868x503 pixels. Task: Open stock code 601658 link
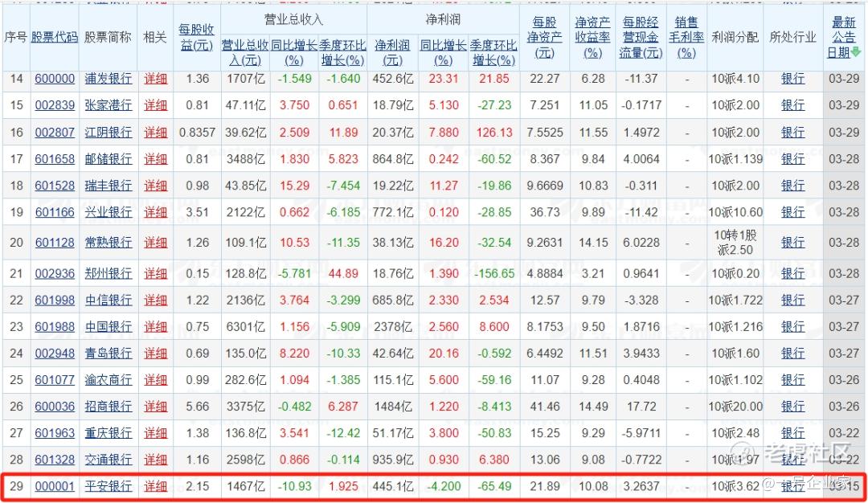55,159
